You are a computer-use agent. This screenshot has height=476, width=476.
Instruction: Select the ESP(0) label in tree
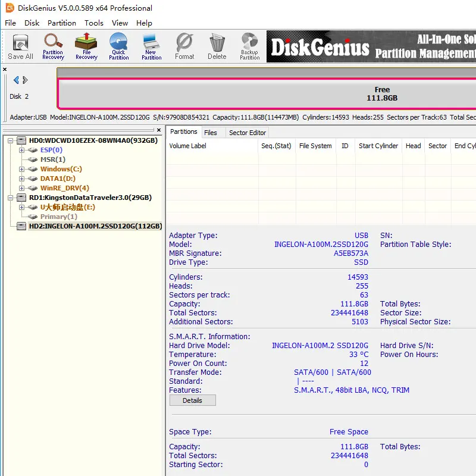(x=51, y=150)
